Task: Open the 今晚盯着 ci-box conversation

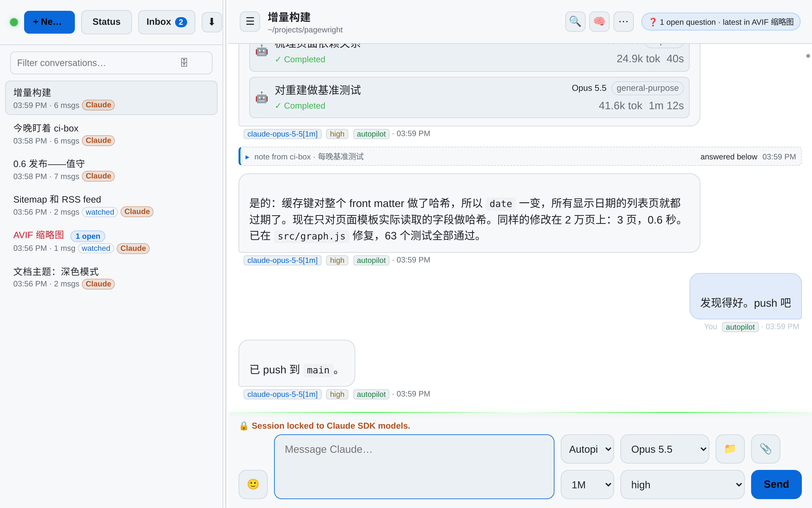Action: click(111, 134)
